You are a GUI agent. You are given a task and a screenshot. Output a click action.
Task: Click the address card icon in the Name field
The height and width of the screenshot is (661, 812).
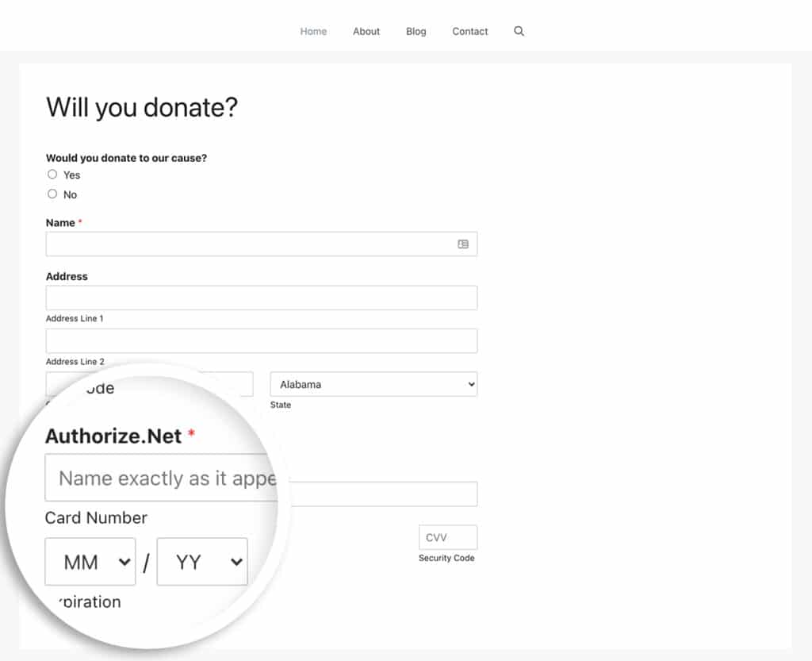[x=462, y=244]
